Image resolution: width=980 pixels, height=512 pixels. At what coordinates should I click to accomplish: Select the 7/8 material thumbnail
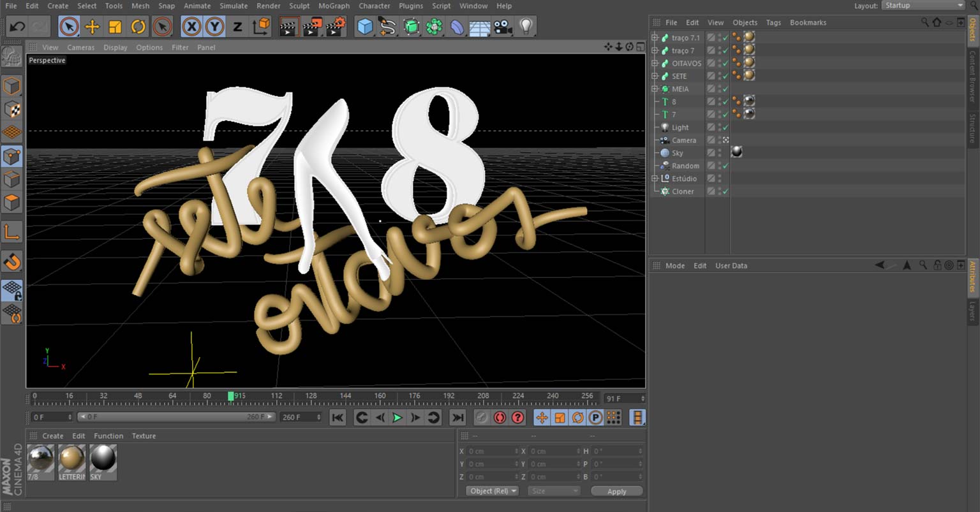(x=40, y=462)
